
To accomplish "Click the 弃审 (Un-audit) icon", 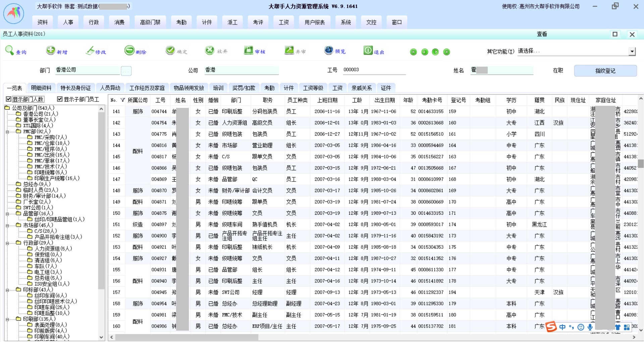I will (289, 50).
